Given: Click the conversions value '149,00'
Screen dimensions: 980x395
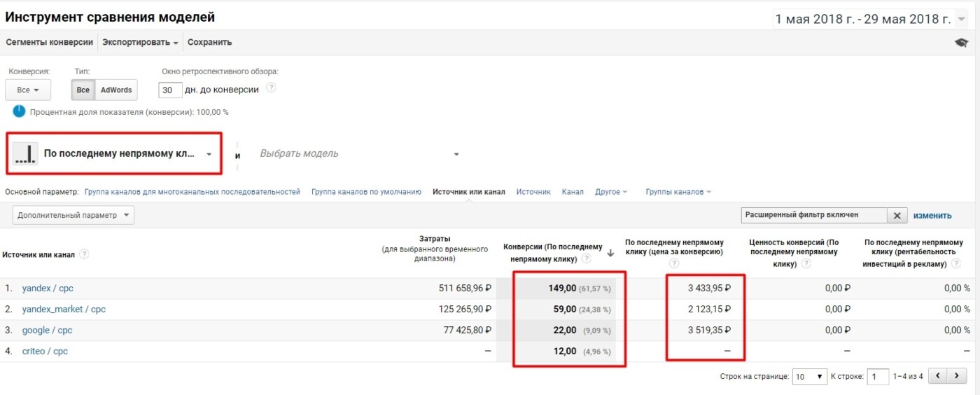Looking at the screenshot, I should point(561,288).
